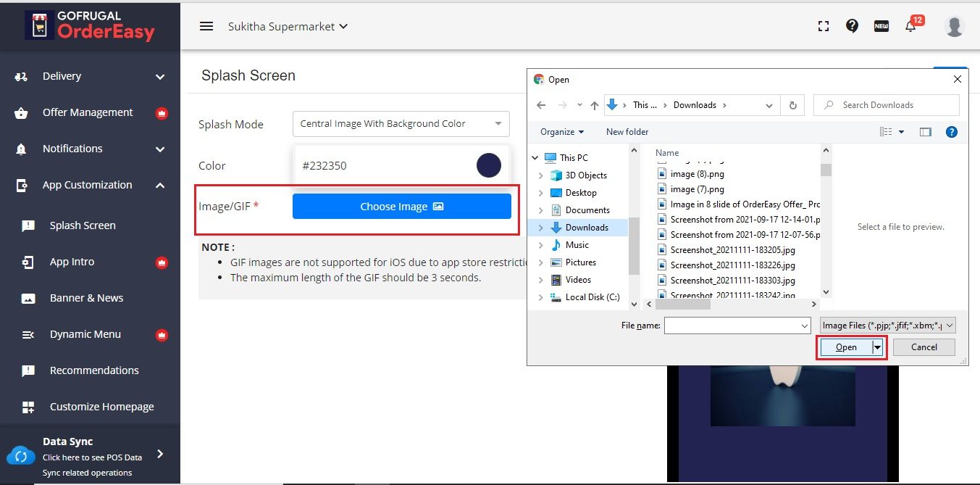Select the Desktop folder in tree
Screen dimensions: 980x485
(582, 193)
